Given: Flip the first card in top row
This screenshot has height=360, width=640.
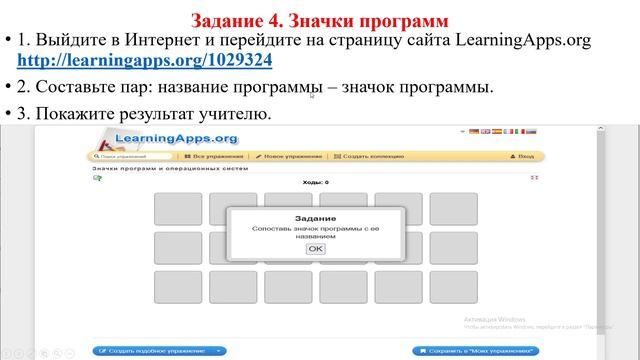Looking at the screenshot, I should coord(178,209).
